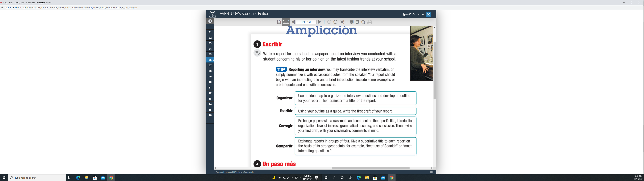
Task: Open chapter 12 in sidebar
Action: pos(210,93)
